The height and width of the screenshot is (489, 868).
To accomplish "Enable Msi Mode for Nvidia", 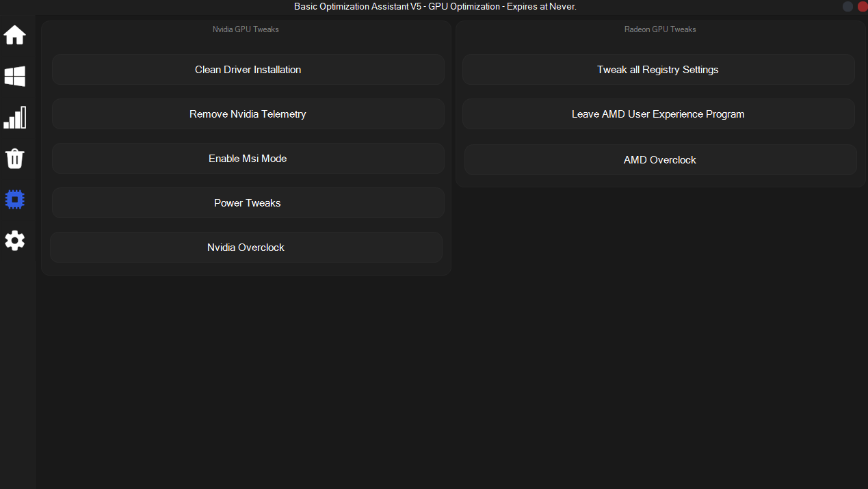I will 248,159.
